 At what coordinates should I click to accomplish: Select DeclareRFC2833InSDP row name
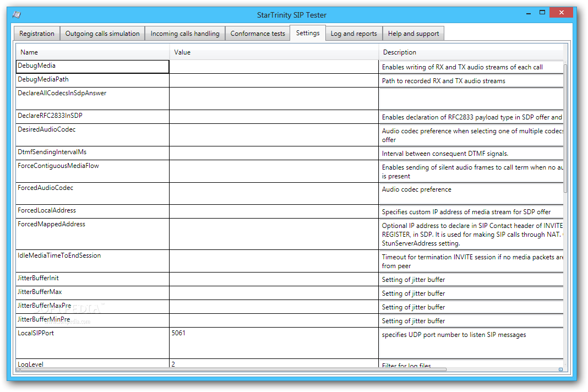point(92,117)
